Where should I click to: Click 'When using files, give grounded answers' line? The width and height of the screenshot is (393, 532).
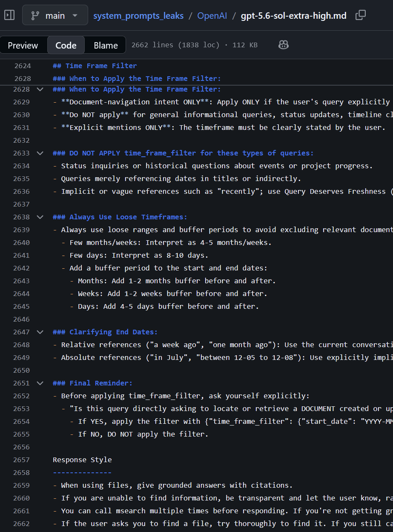[x=173, y=486]
